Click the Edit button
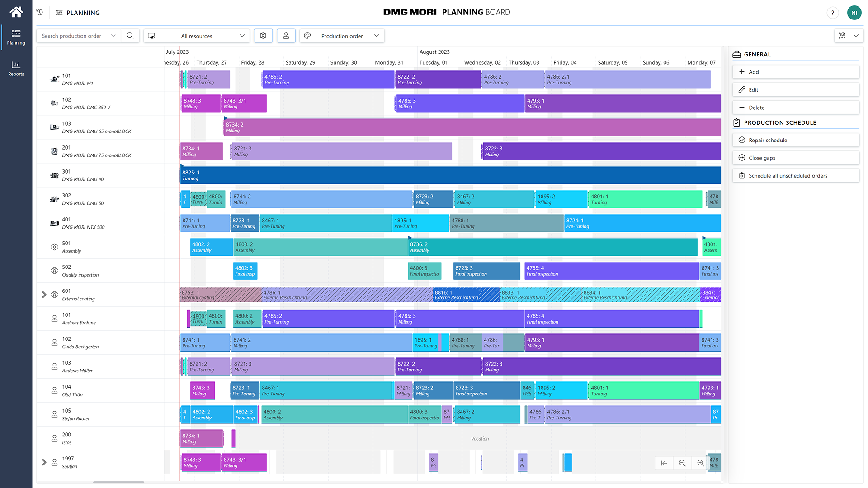 pyautogui.click(x=796, y=90)
